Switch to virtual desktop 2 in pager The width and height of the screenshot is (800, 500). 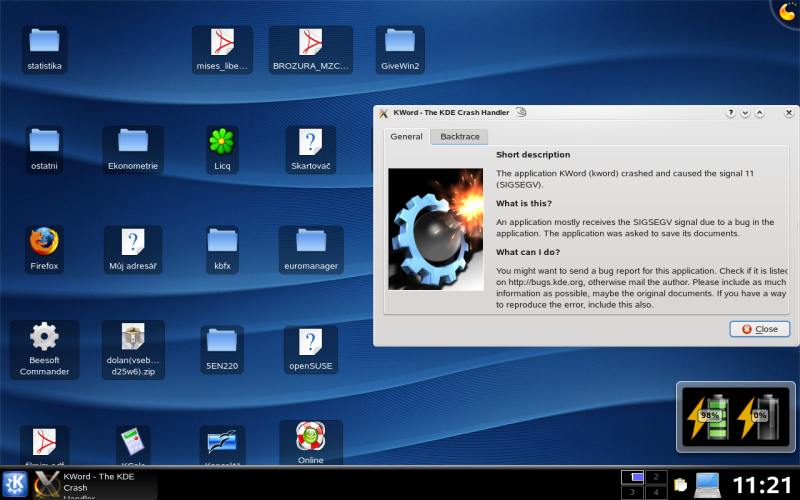click(656, 477)
